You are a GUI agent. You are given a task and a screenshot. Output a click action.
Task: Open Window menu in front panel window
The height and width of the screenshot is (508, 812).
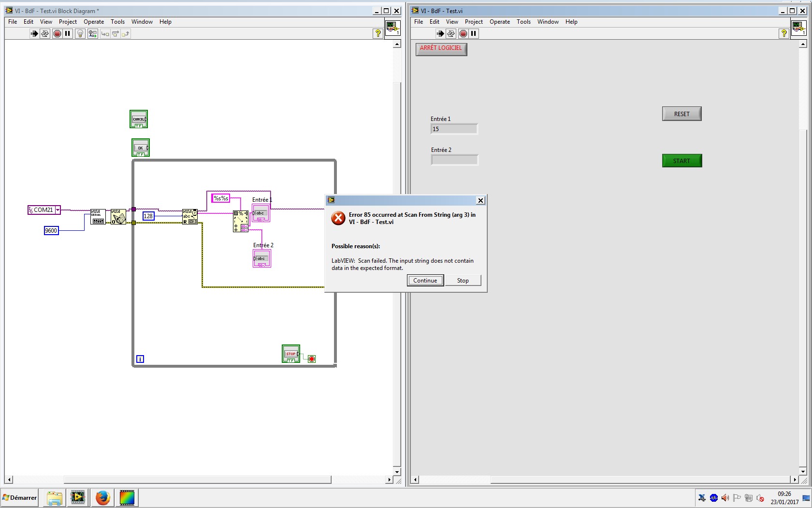[548, 22]
